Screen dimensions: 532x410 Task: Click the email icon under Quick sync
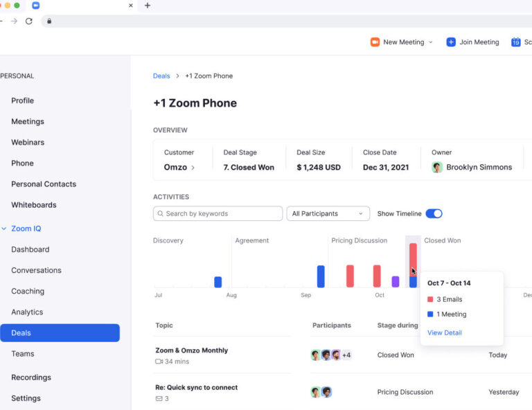pyautogui.click(x=159, y=398)
